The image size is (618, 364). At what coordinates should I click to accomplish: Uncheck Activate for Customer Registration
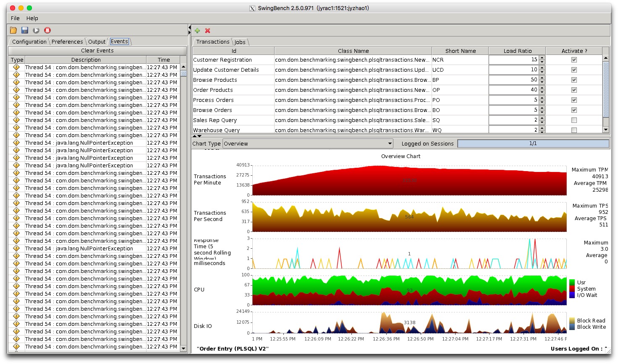click(574, 60)
